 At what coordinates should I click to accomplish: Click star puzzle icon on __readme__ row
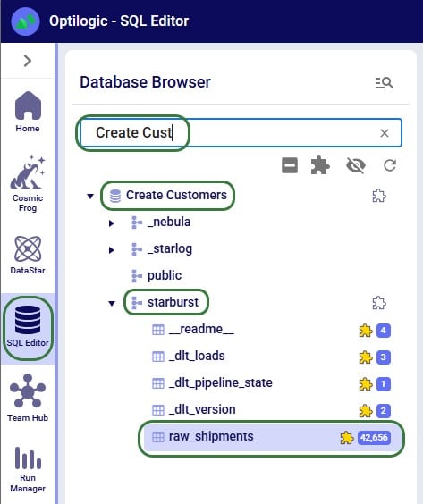pyautogui.click(x=366, y=331)
